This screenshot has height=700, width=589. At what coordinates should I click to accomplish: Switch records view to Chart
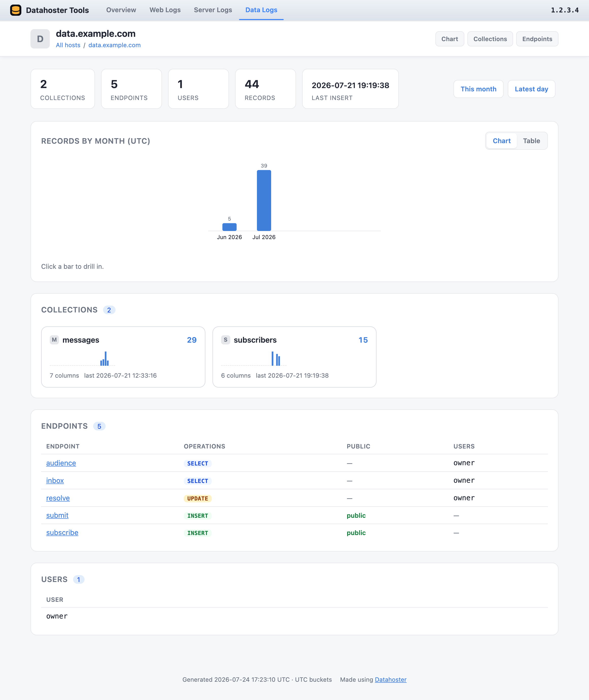click(501, 141)
